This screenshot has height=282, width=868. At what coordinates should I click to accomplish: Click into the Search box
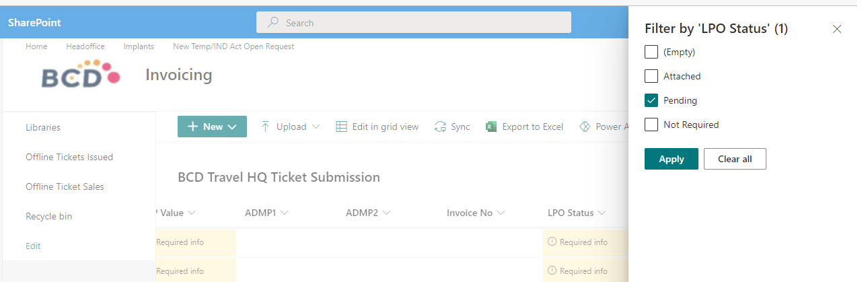point(414,22)
